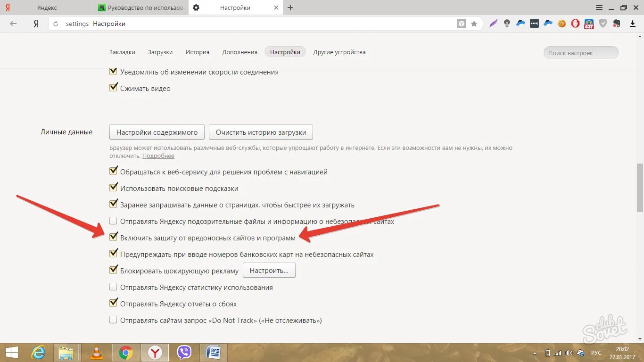Click "Очистить историю загрузки" button
Screen dimensions: 644x362
pyautogui.click(x=261, y=132)
